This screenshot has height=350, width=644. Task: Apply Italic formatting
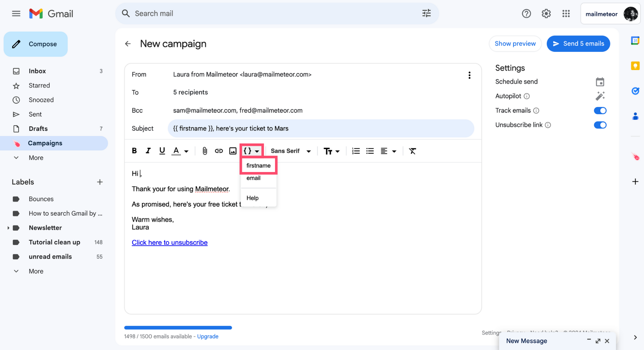pyautogui.click(x=148, y=151)
